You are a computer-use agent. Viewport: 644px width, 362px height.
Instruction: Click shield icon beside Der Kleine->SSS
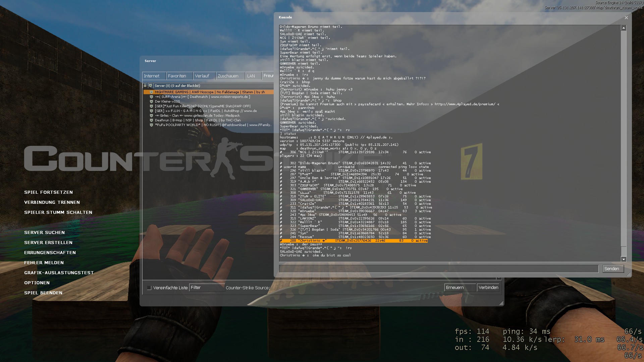click(x=151, y=102)
